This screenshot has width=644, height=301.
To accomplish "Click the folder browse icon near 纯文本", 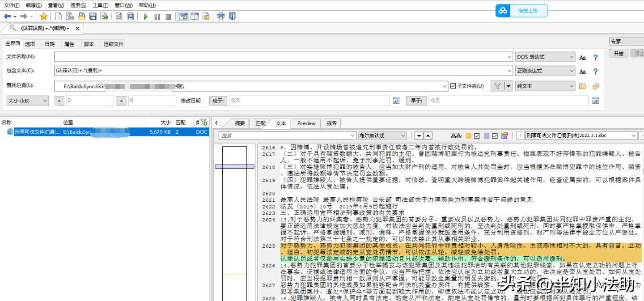I will (x=583, y=86).
